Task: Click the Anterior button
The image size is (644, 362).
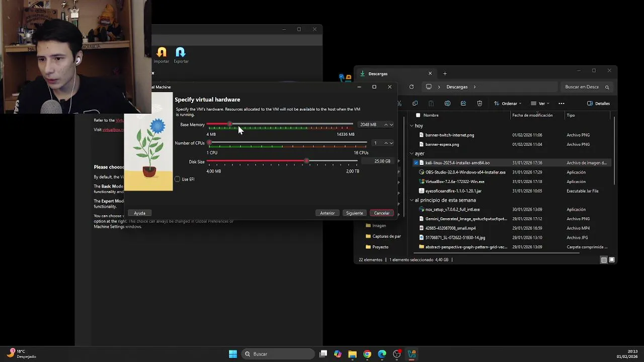Action: [x=328, y=213]
